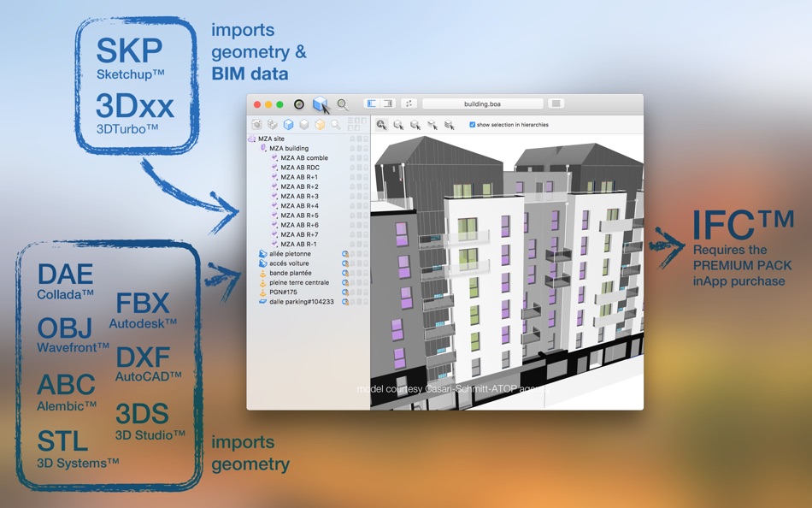Click the orange cone icon beside PGN#175
Viewport: 812px width, 508px height.
[262, 292]
